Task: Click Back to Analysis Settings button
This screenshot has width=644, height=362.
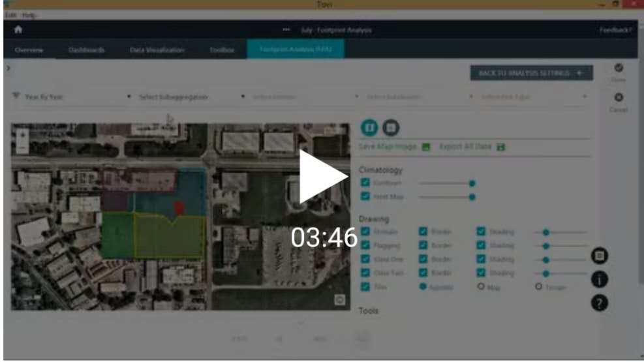Action: 531,73
